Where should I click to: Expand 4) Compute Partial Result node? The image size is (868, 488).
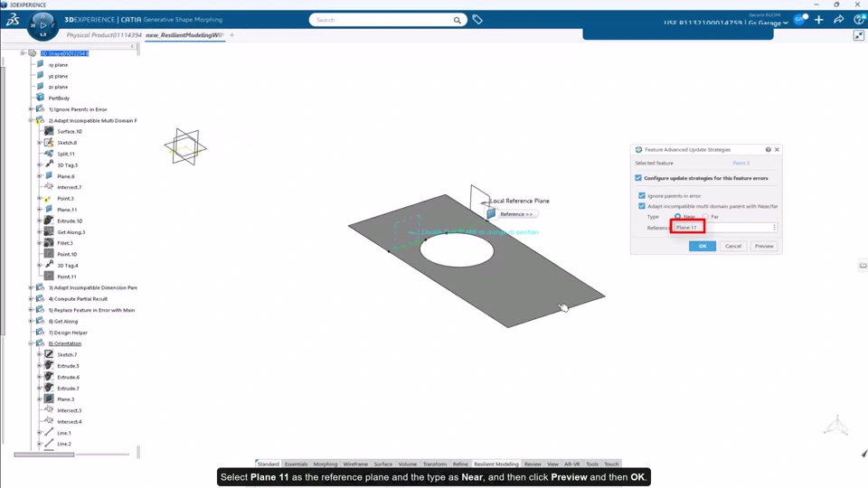click(x=31, y=299)
